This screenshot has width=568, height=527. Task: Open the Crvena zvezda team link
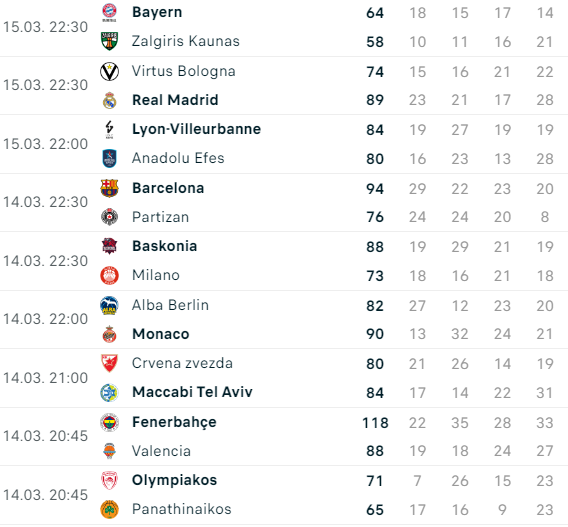[x=182, y=363]
